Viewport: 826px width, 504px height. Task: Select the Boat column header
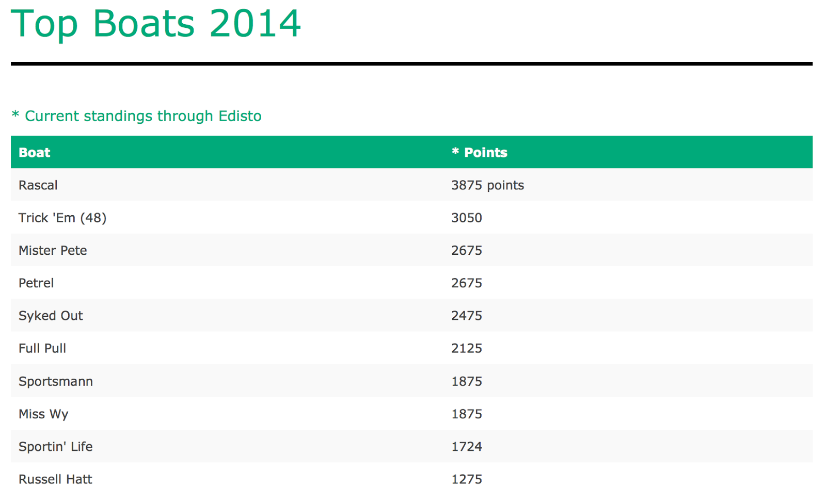click(35, 152)
